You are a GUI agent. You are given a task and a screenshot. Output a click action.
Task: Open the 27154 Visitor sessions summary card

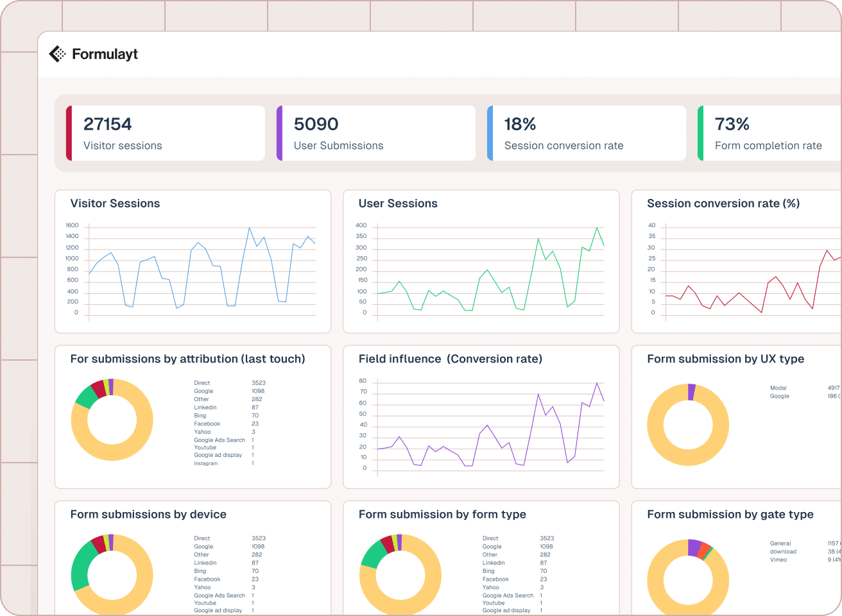pos(166,133)
